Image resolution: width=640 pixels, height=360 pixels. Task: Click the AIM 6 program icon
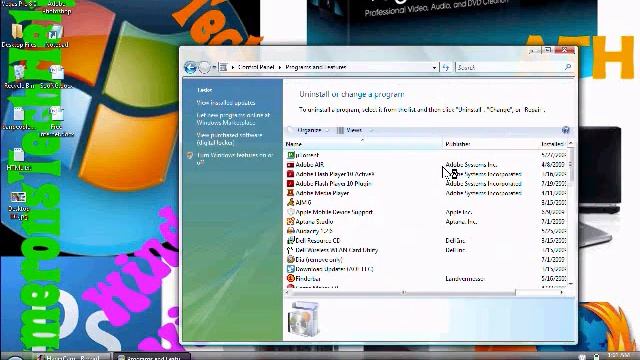pyautogui.click(x=290, y=202)
